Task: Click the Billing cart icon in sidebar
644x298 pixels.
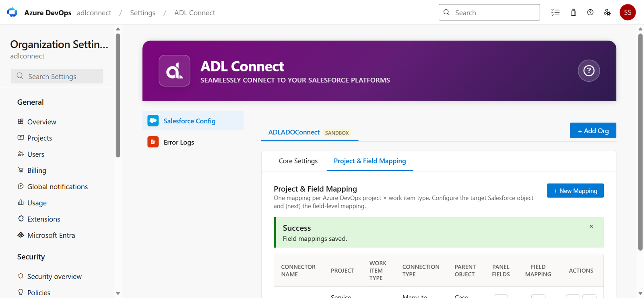Action: (21, 170)
